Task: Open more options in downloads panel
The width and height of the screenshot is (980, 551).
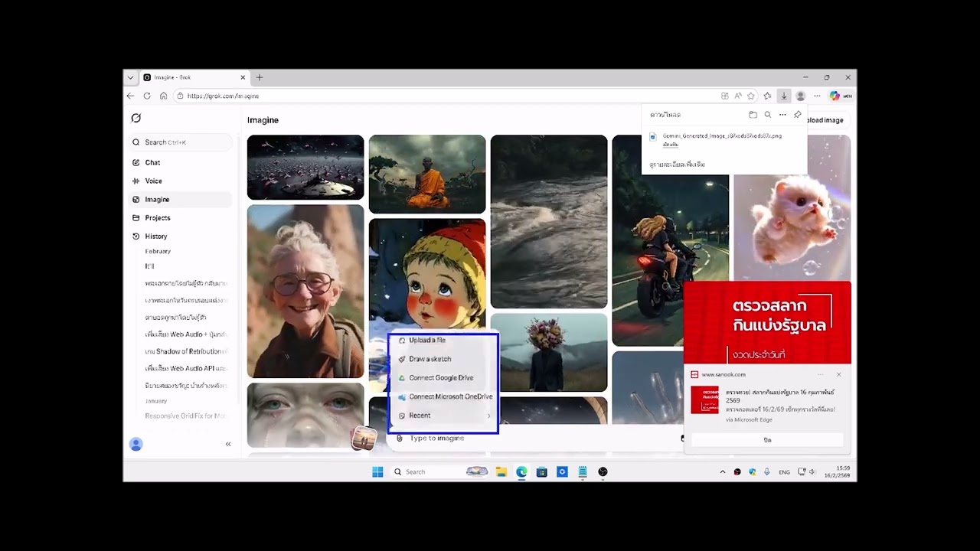Action: click(x=782, y=115)
